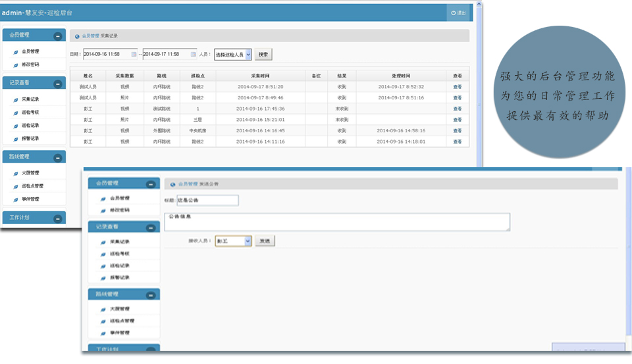The height and width of the screenshot is (364, 632).
Task: Open the 选择巡检人员 personnel dropdown
Action: point(233,55)
